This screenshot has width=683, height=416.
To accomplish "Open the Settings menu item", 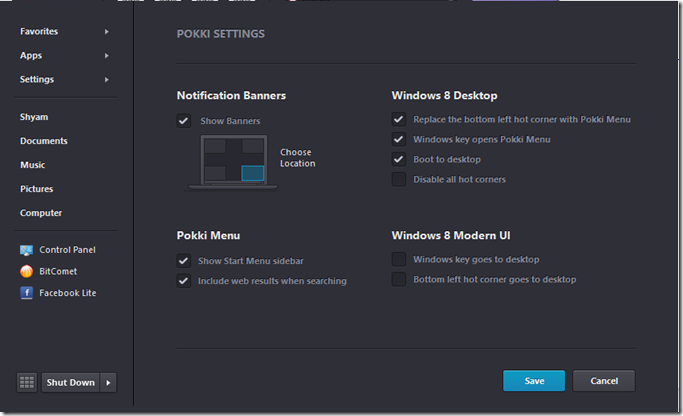I will (x=37, y=79).
